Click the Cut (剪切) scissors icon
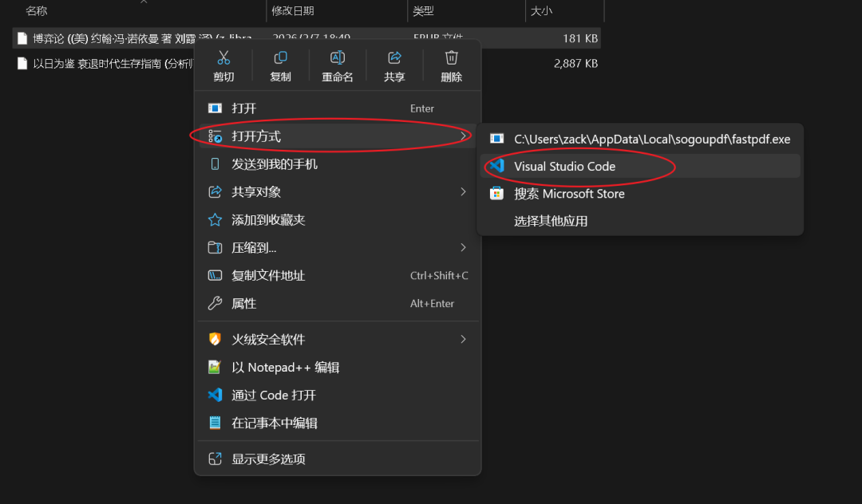 click(x=223, y=58)
